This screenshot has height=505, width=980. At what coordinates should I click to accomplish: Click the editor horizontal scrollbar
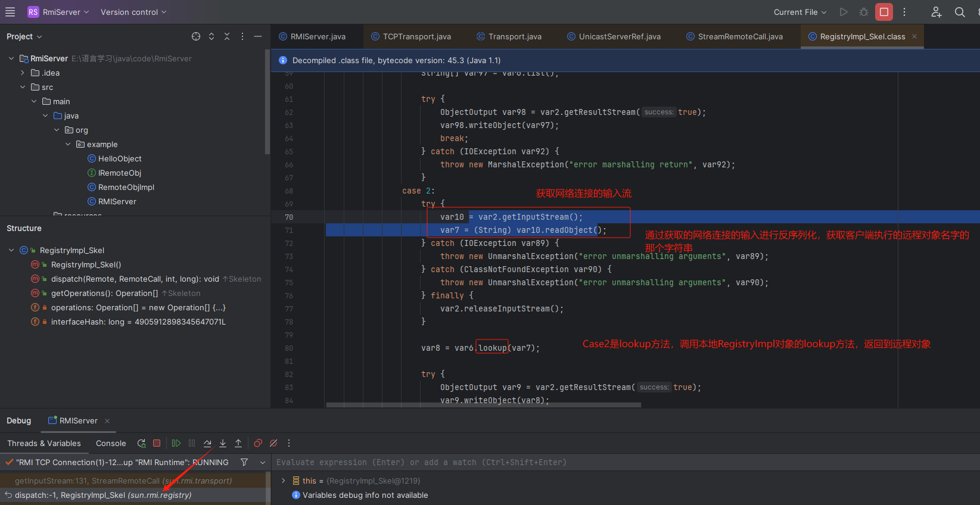(483, 405)
